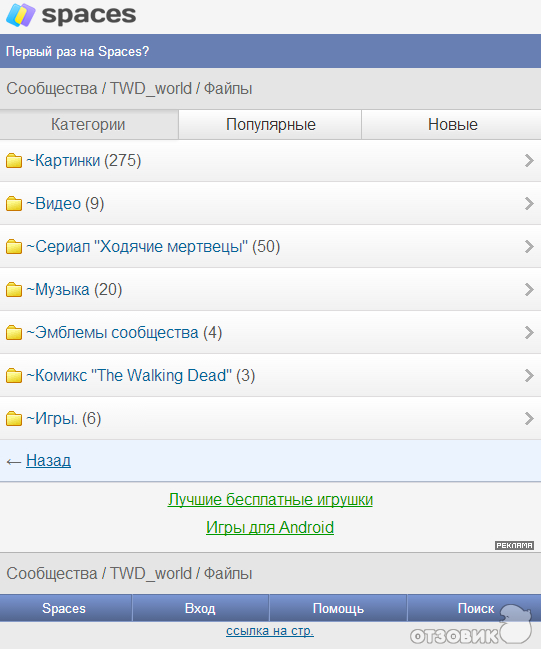Go back via the Назад link
541x649 pixels.
pyautogui.click(x=48, y=461)
